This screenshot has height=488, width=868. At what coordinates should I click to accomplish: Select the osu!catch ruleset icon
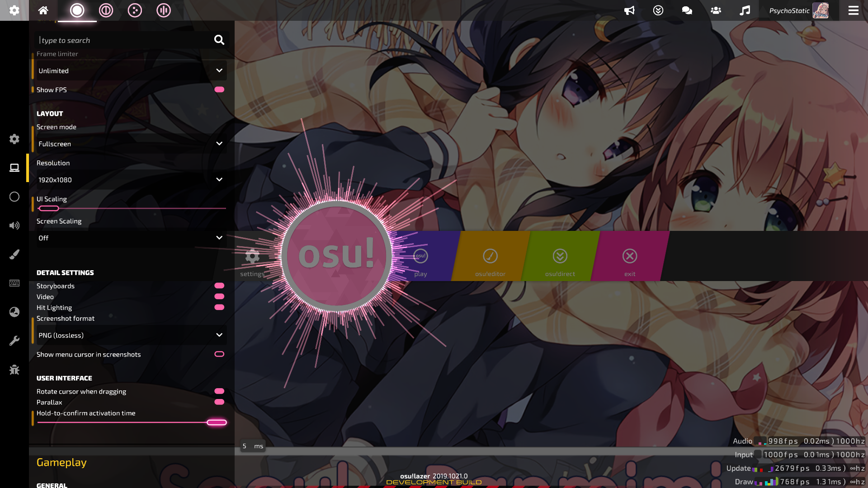click(x=135, y=10)
